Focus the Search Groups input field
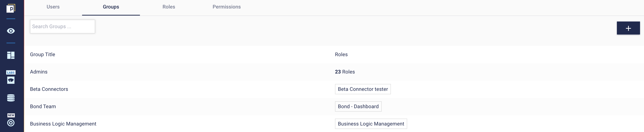 pos(63,26)
